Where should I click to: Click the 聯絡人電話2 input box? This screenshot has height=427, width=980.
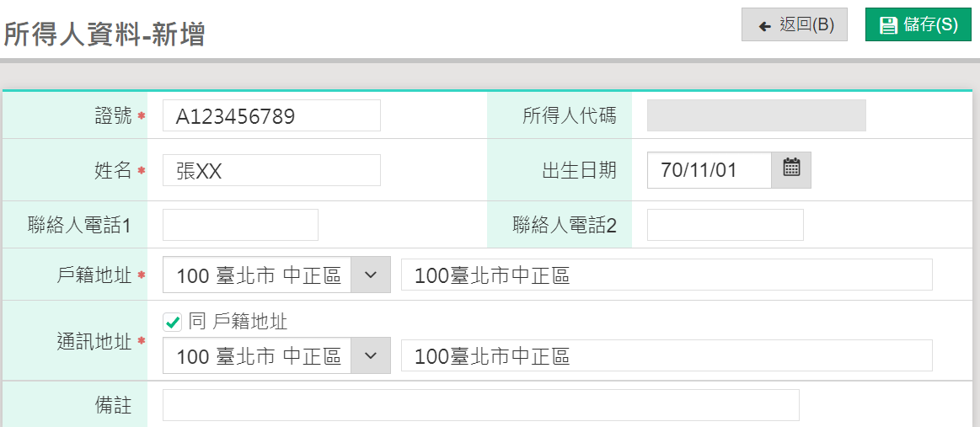click(x=725, y=225)
